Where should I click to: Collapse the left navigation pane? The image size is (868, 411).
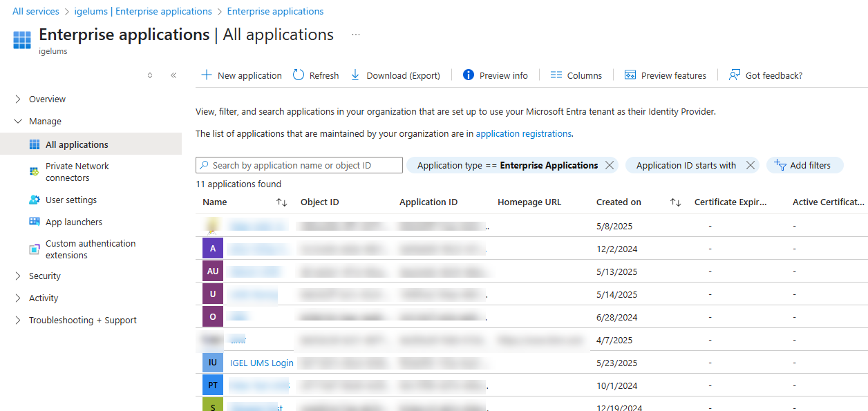tap(173, 75)
